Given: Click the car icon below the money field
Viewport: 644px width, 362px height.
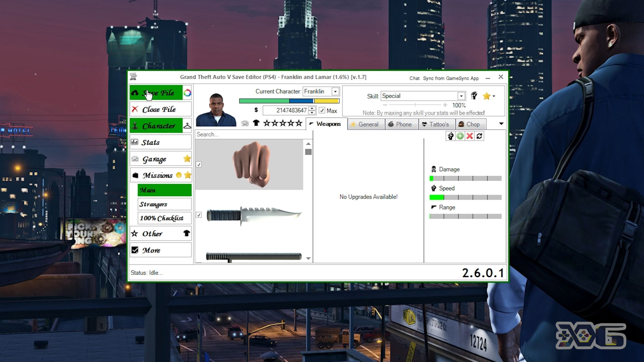Looking at the screenshot, I should [245, 123].
